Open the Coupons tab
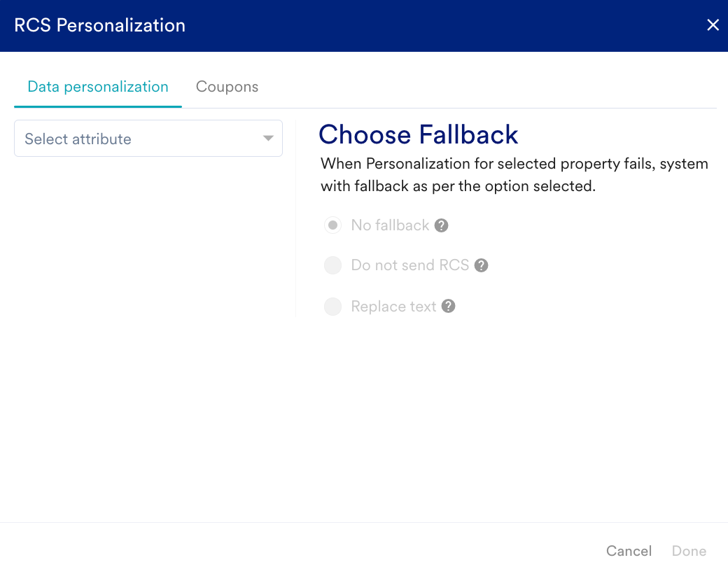This screenshot has width=728, height=574. coord(227,87)
